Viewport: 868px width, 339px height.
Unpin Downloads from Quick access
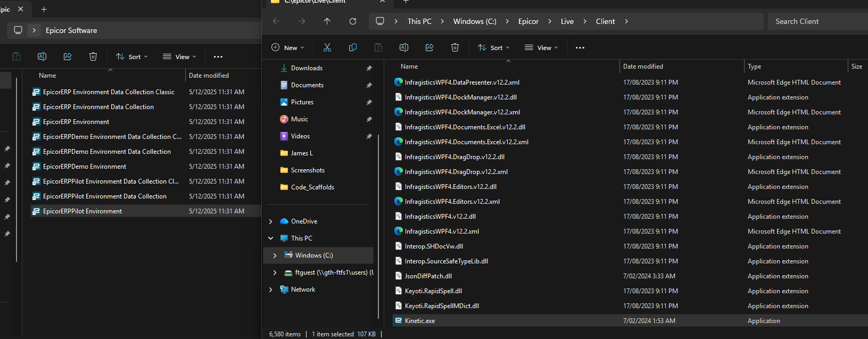click(369, 68)
